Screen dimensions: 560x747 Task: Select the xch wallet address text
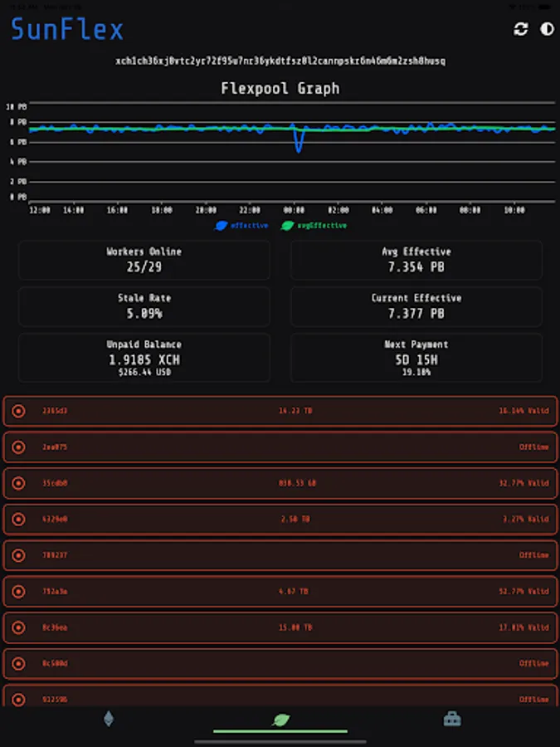point(280,61)
